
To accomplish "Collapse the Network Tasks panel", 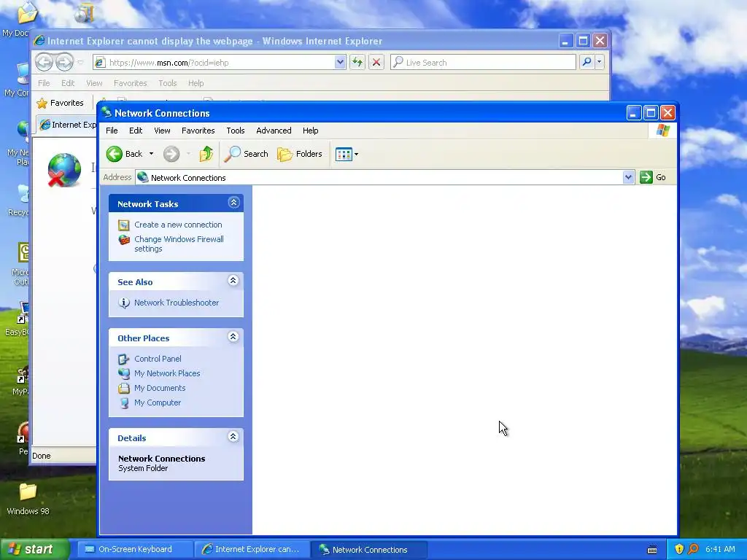I will pyautogui.click(x=233, y=203).
